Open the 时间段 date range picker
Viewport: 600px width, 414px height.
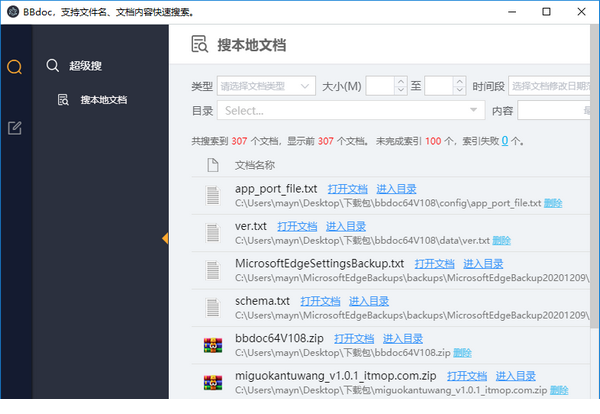coord(549,86)
